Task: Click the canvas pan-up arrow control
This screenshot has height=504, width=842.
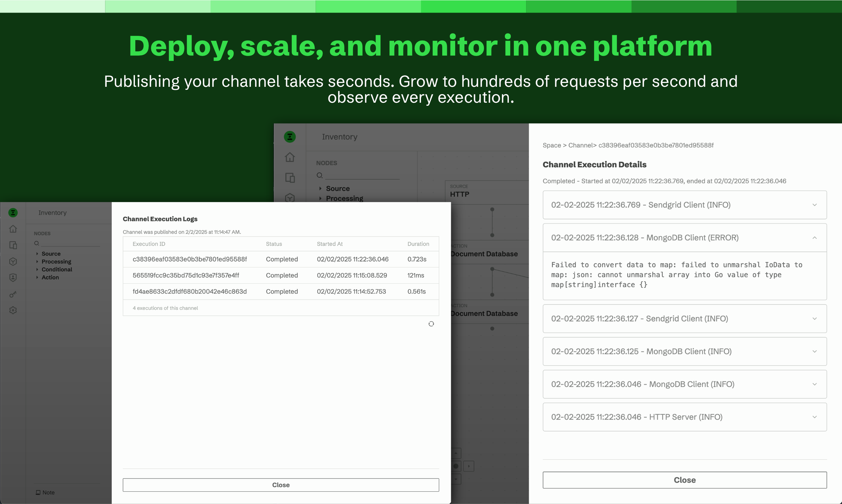Action: click(x=456, y=453)
